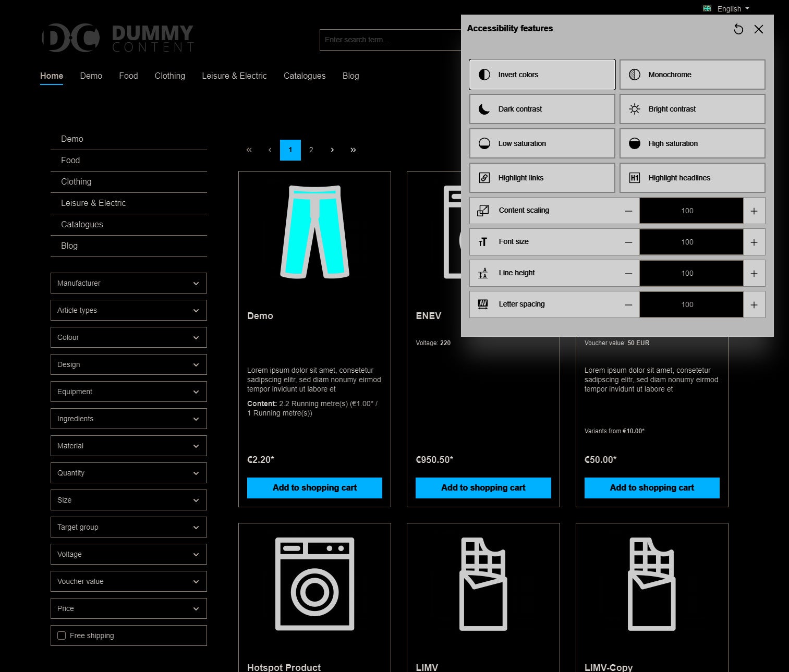Click the Line height icon

(483, 273)
